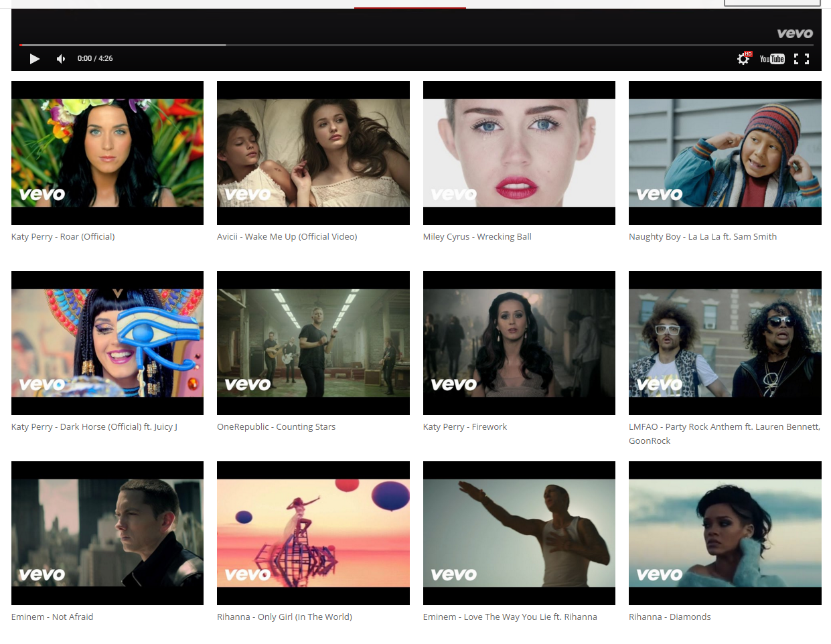Click 'Miley Cyrus - Wrecking Ball' title
This screenshot has width=831, height=644.
point(477,236)
